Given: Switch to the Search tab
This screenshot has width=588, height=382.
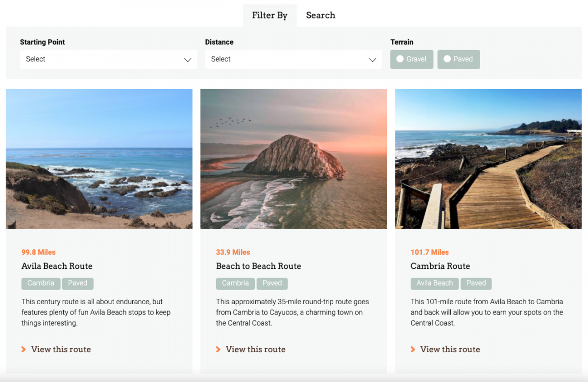Looking at the screenshot, I should pyautogui.click(x=320, y=15).
